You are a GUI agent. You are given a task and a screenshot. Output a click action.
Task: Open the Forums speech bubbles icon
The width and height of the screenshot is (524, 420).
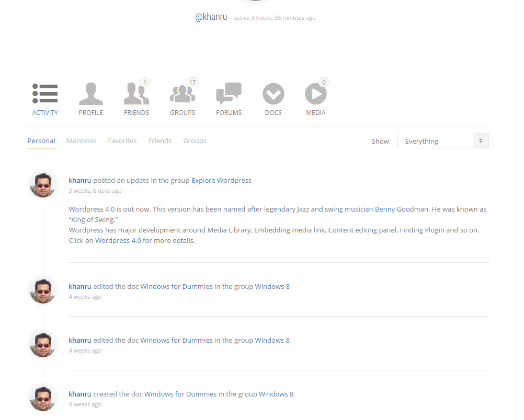[229, 94]
